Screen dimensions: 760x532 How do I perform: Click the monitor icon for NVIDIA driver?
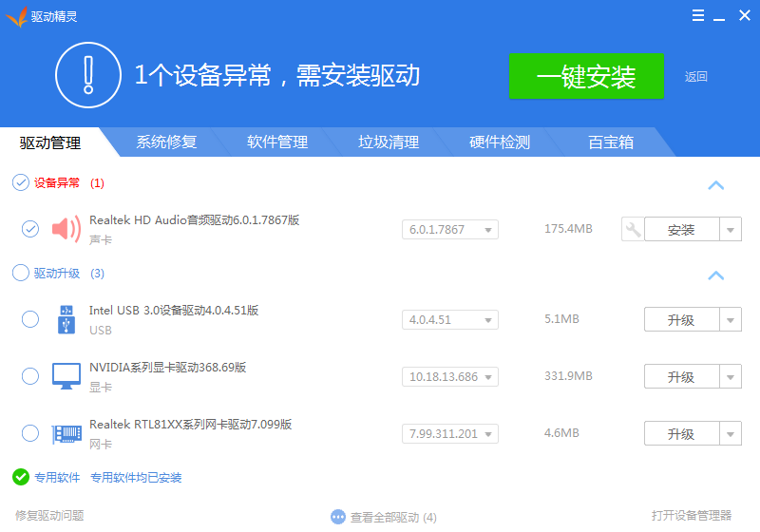(x=66, y=376)
